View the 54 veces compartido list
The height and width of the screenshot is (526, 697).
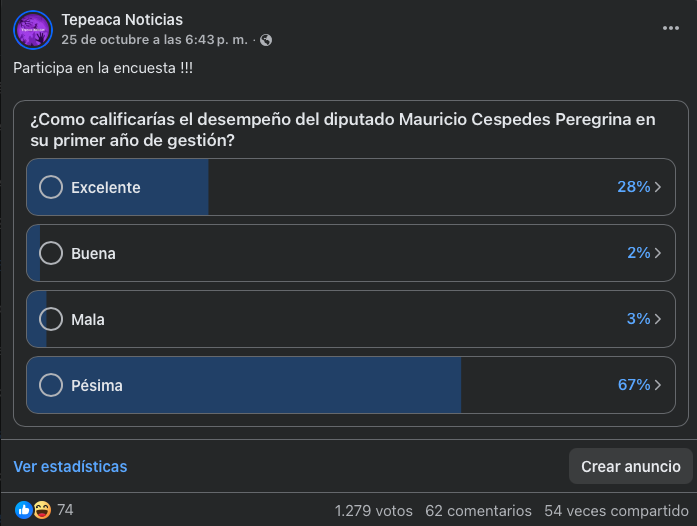(x=613, y=510)
